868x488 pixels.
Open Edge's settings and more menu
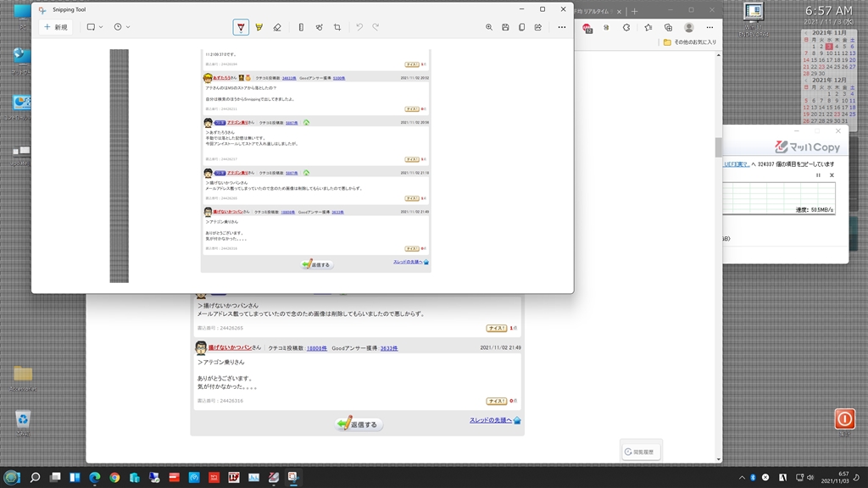[709, 28]
